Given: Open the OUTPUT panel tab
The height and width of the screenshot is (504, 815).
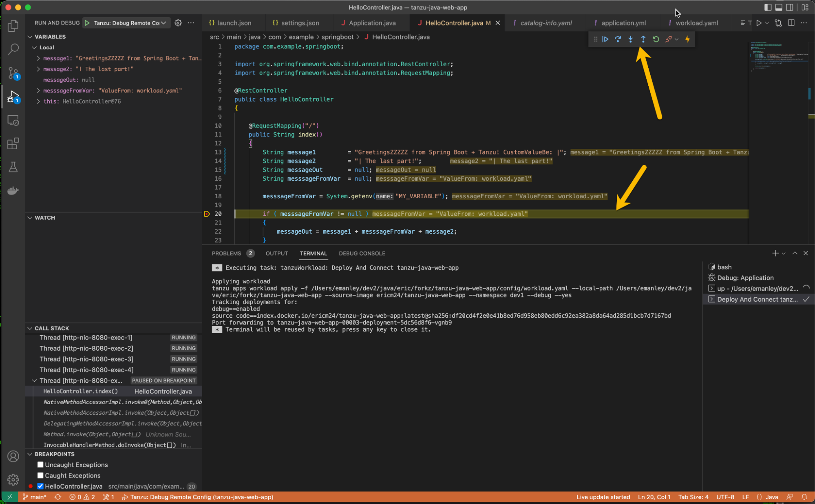Looking at the screenshot, I should pos(277,253).
